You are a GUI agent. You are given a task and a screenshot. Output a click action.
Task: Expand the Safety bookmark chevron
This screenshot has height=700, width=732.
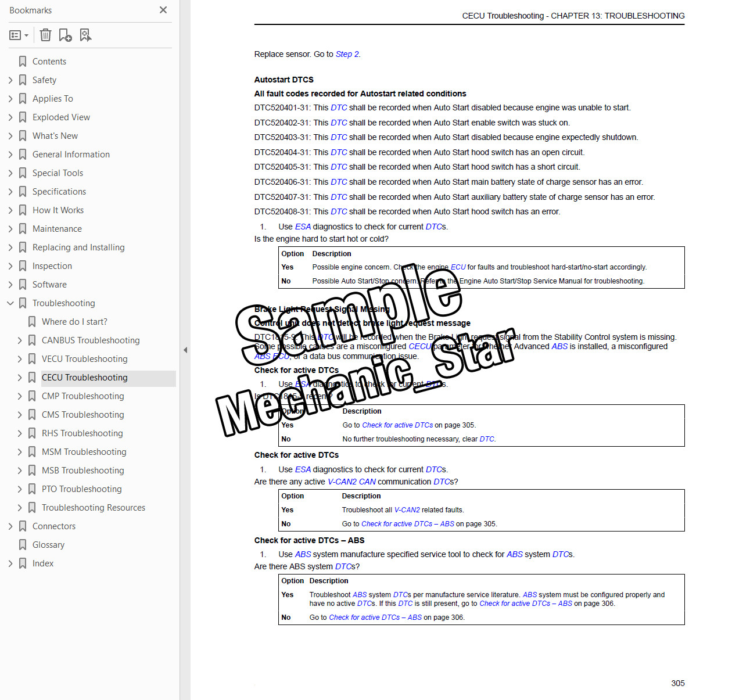pyautogui.click(x=10, y=80)
